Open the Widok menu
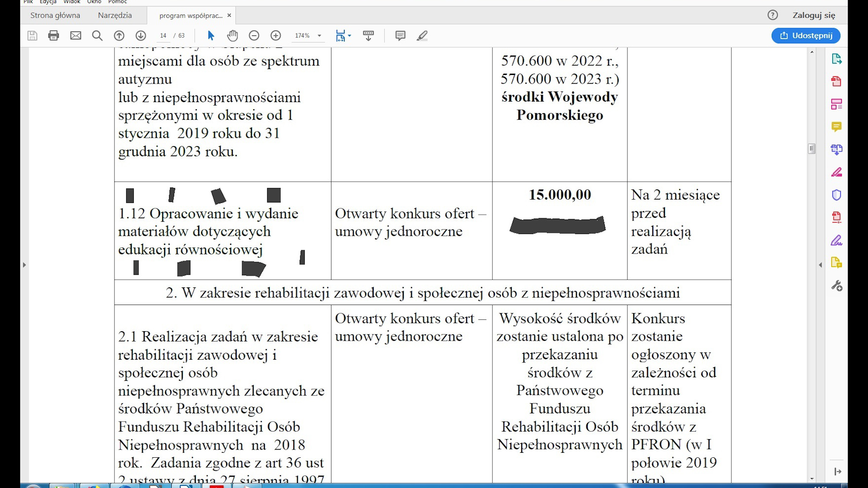Screen dimensions: 868x488 coord(71,2)
